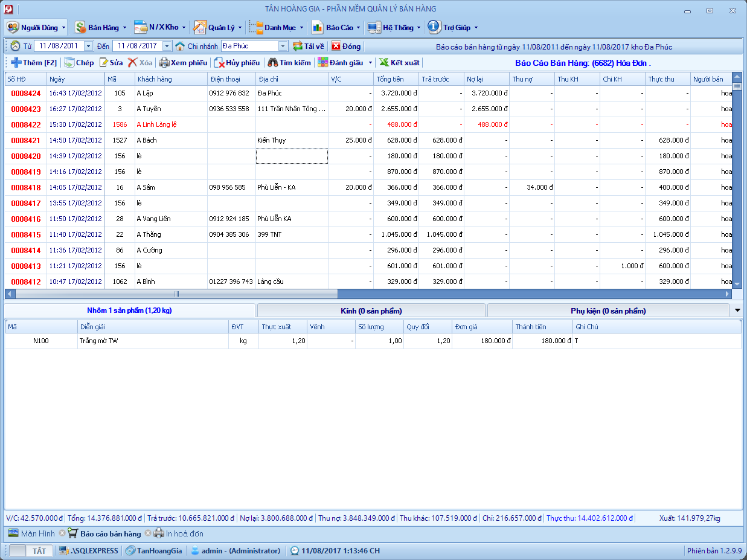Switch to the Kính (0 sản phẩm) tab
The height and width of the screenshot is (560, 747).
click(x=371, y=311)
